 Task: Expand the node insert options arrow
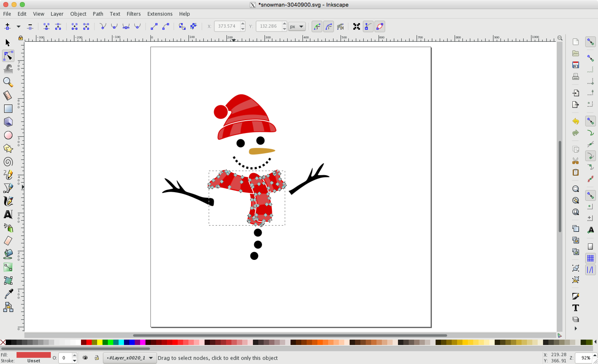18,27
